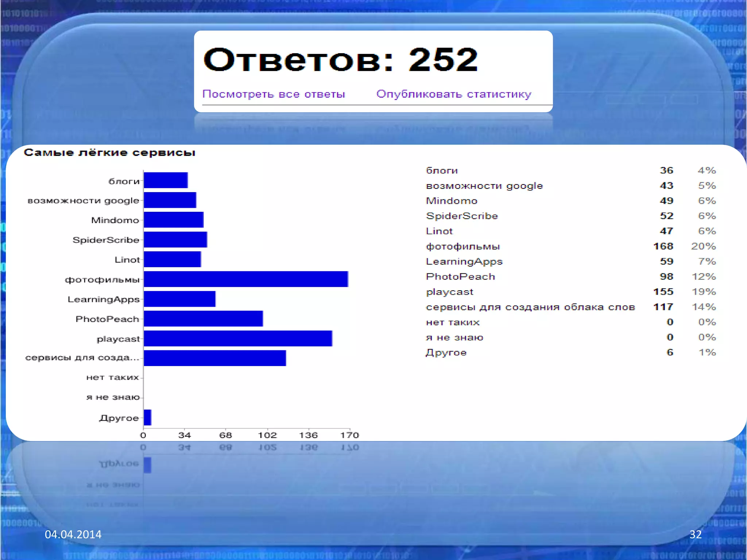747x560 pixels.
Task: Click the slide date 04.04.2014
Action: 73,534
